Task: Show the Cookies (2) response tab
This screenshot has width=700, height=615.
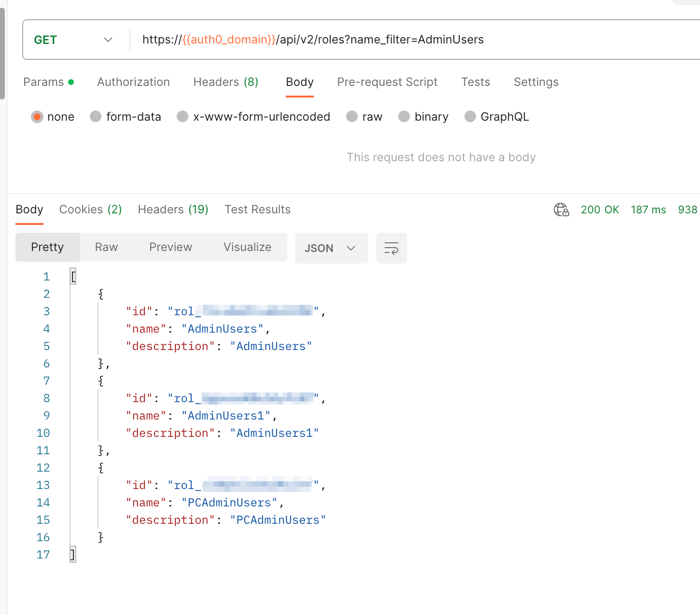Action: (x=91, y=210)
